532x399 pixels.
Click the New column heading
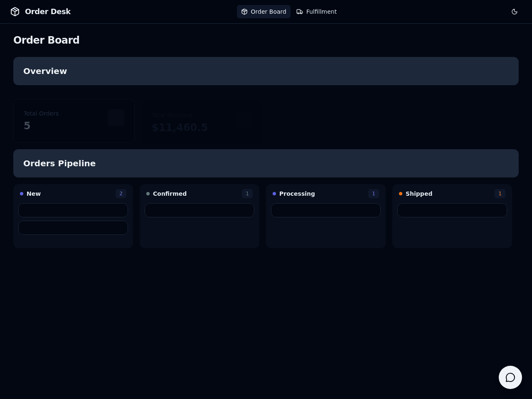tap(34, 194)
